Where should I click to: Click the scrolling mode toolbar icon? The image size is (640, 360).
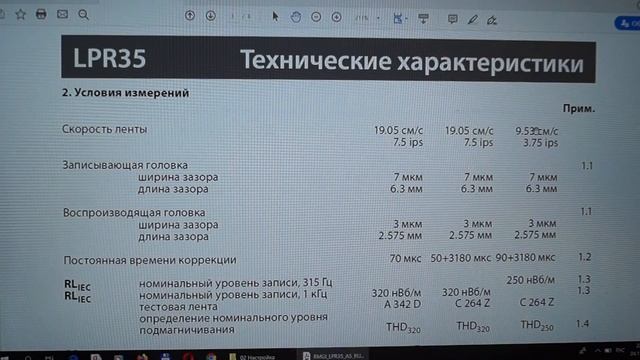pos(423,18)
